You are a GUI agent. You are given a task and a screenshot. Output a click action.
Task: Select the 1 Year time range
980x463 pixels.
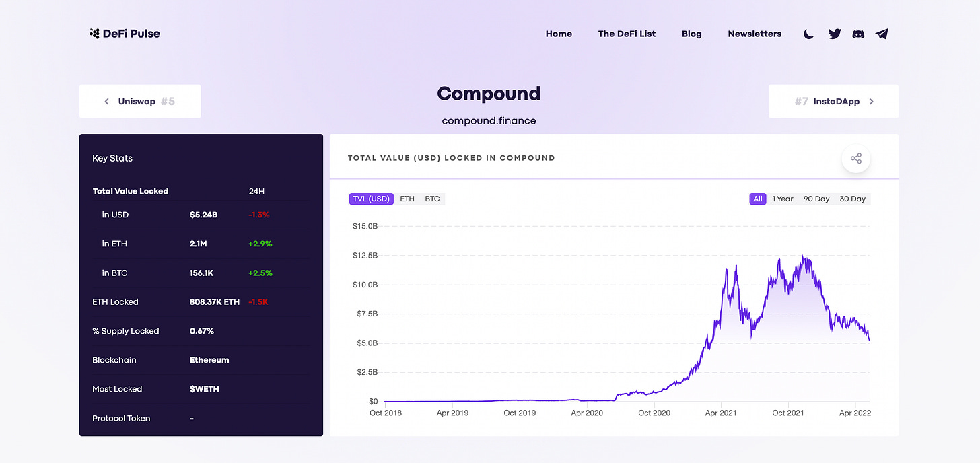click(783, 199)
